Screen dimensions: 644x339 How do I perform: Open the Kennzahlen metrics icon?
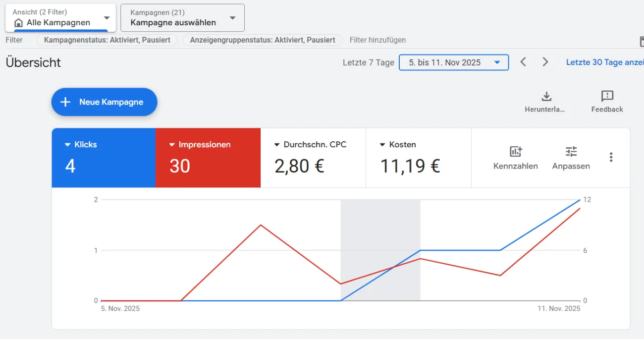coord(516,152)
